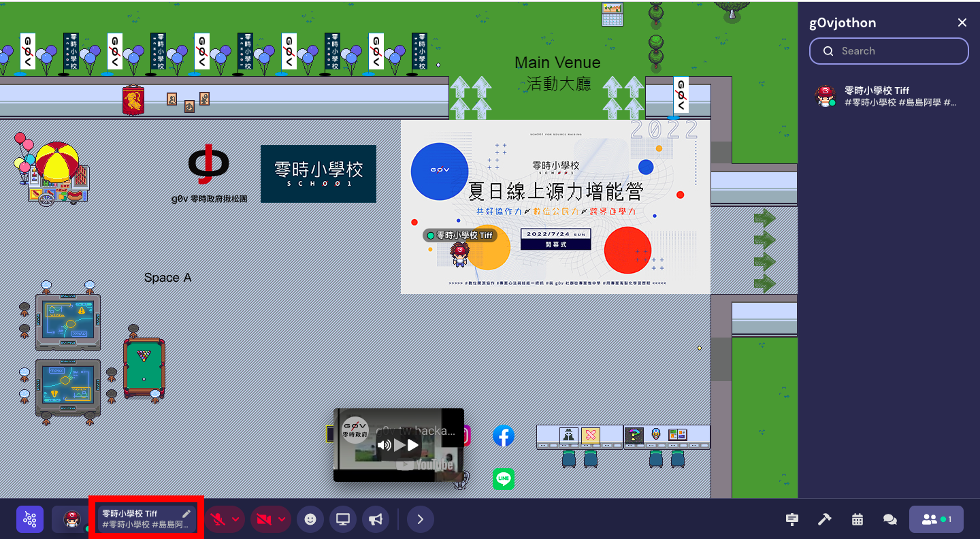Click the green LINE icon on the map
Viewport: 980px width, 539px height.
pyautogui.click(x=504, y=478)
